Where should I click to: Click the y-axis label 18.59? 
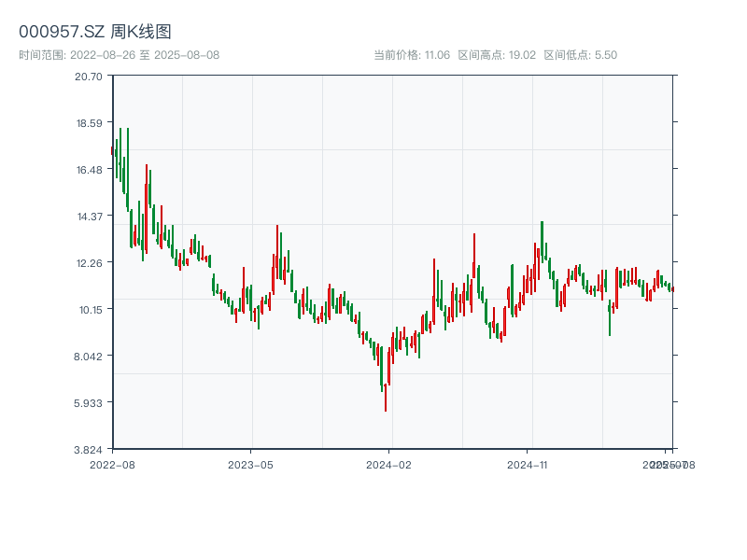89,123
